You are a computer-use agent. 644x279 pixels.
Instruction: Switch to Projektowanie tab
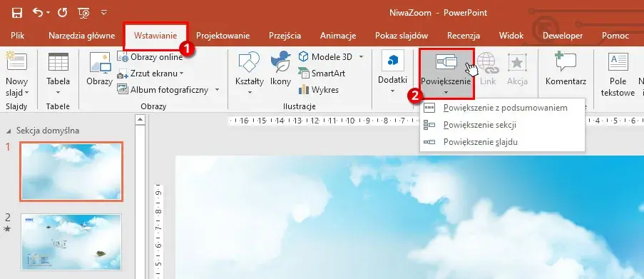click(223, 36)
